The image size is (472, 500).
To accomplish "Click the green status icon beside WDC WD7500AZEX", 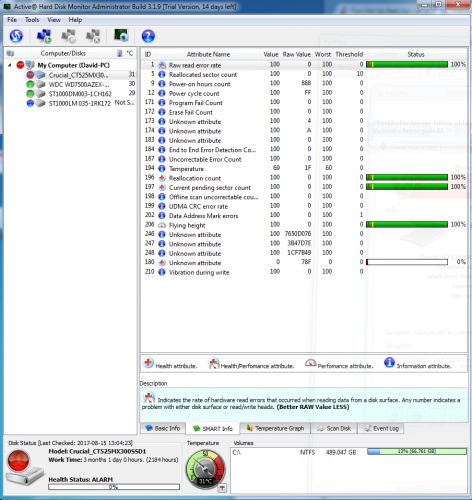I will point(30,84).
